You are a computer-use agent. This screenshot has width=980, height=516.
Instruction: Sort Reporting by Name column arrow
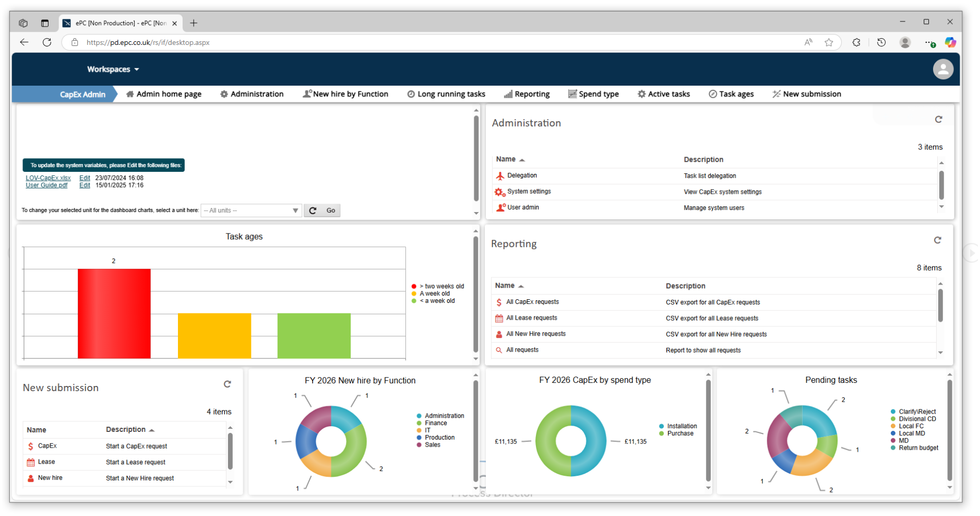(x=521, y=286)
